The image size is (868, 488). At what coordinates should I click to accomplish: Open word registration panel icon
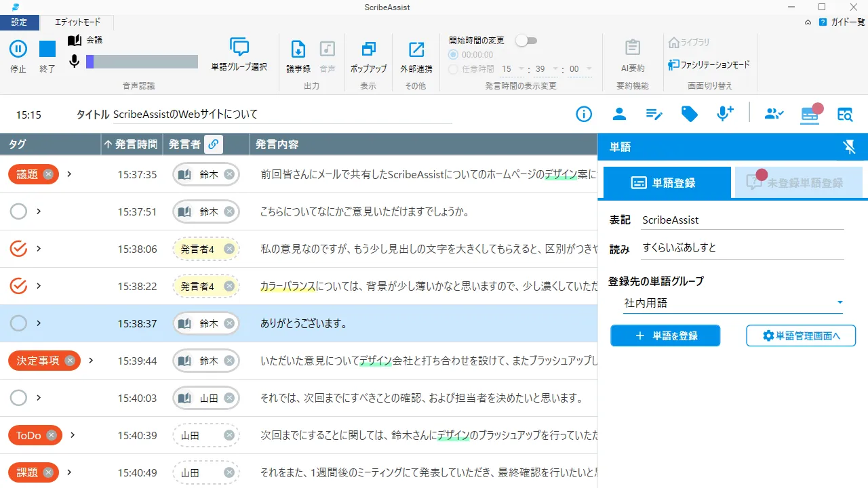click(810, 114)
